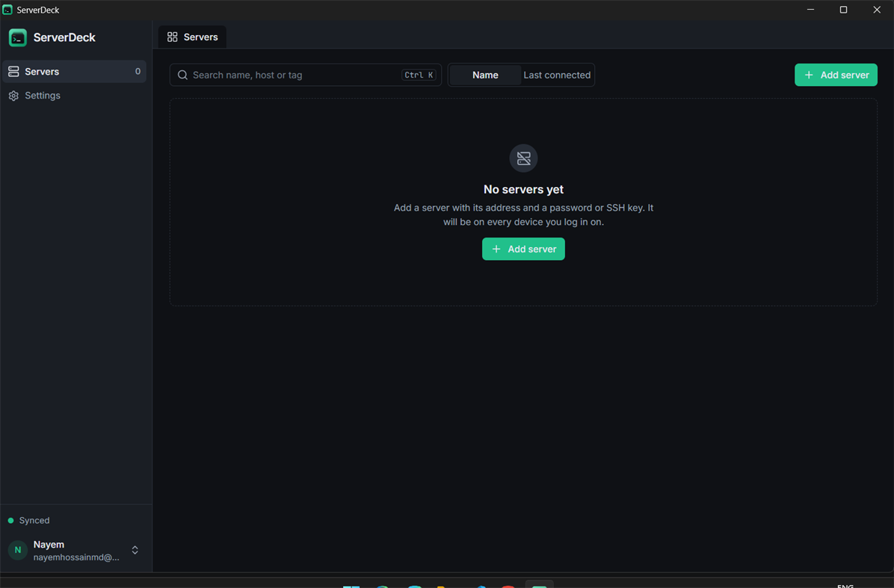Click the grid icon on Servers tab
This screenshot has height=588, width=894.
tap(172, 37)
